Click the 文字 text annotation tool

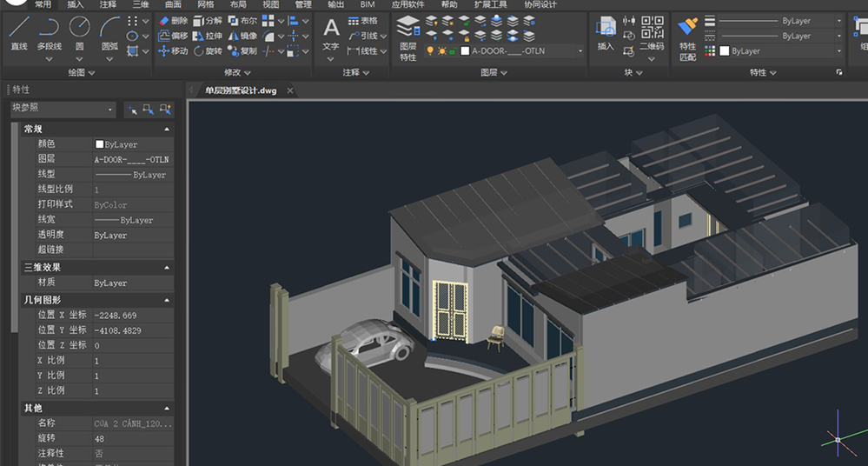point(330,35)
